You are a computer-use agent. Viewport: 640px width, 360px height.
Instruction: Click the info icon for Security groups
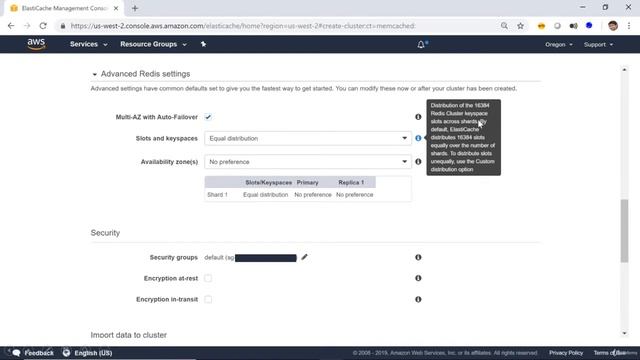(418, 258)
